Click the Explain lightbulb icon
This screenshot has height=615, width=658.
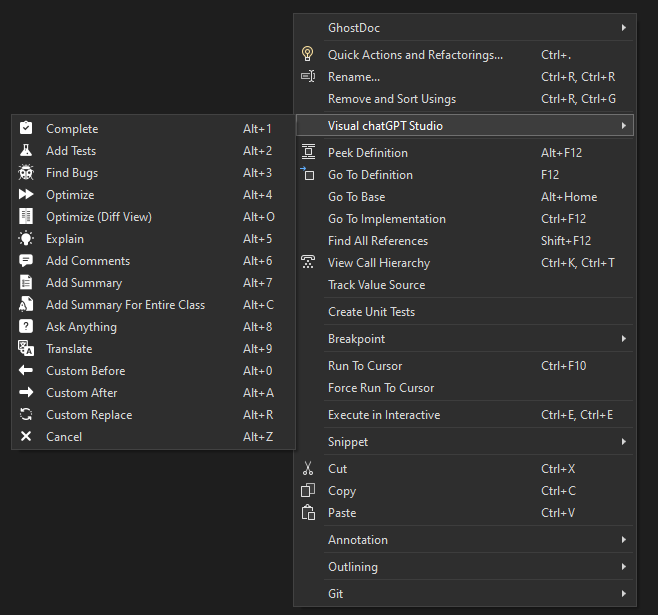point(26,238)
